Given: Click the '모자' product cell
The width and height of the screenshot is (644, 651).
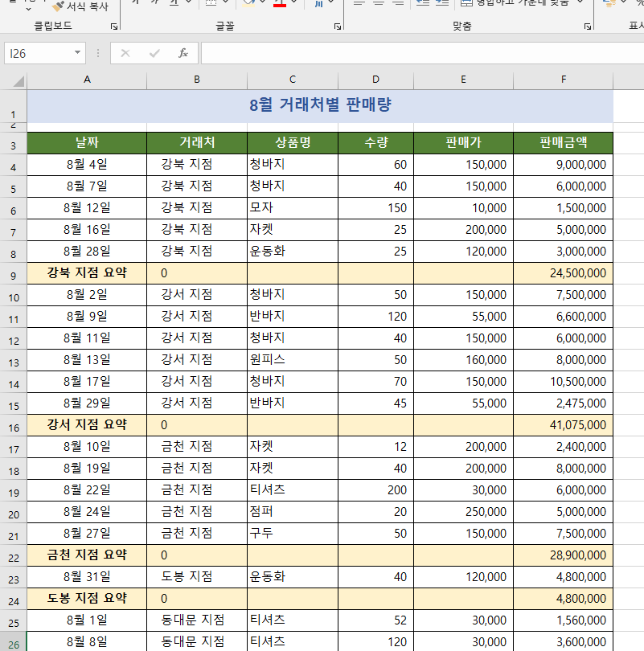Looking at the screenshot, I should point(293,208).
